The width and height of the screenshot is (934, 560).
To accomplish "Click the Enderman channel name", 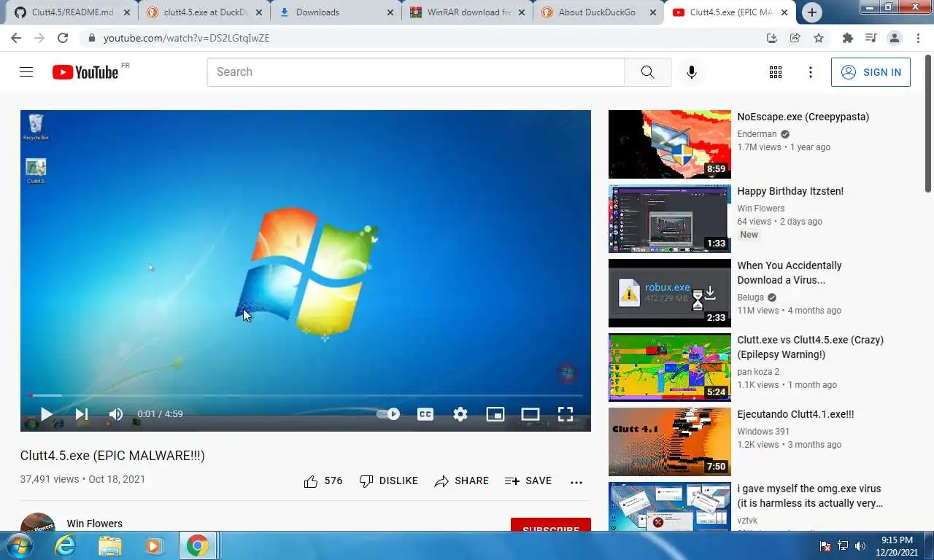I will click(757, 134).
